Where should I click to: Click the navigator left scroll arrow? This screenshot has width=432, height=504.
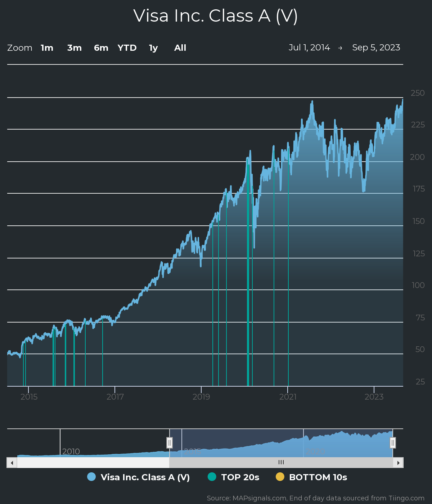pyautogui.click(x=12, y=463)
